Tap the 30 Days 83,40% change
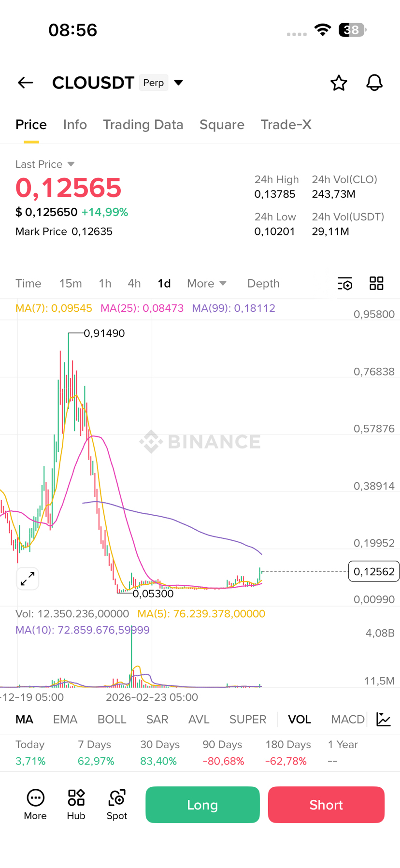The height and width of the screenshot is (868, 400). point(160,753)
